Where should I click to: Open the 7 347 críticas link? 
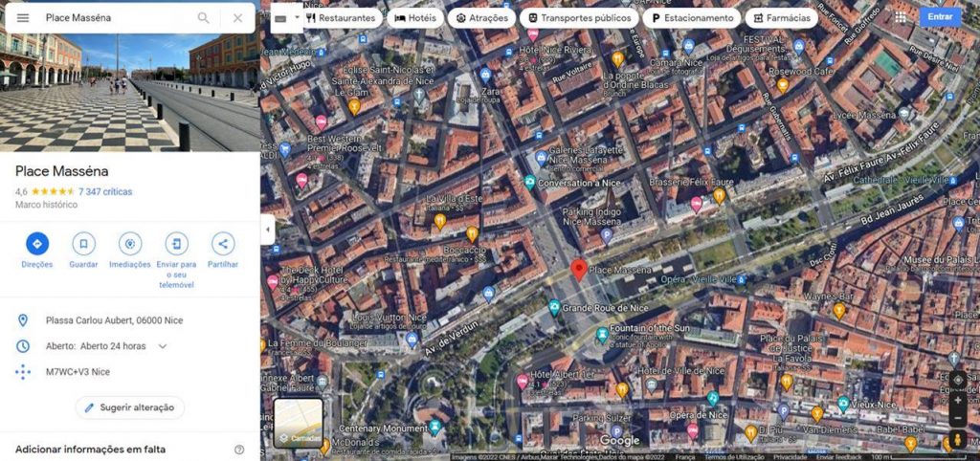[x=105, y=192]
